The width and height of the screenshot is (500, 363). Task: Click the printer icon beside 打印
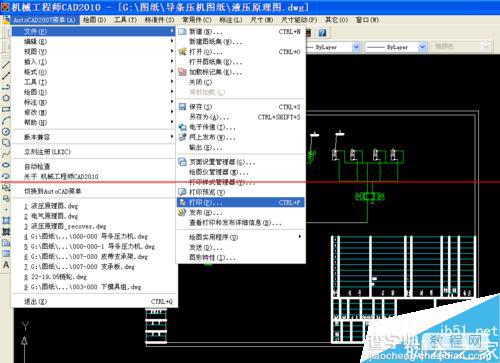tap(182, 202)
